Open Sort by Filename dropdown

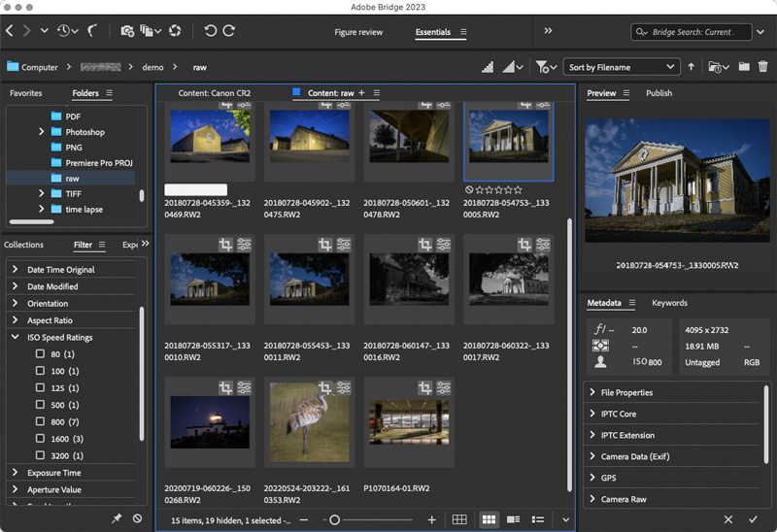pos(622,67)
